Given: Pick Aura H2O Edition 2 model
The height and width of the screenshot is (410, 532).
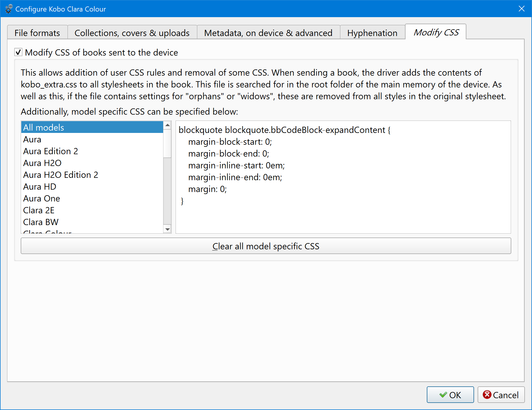Looking at the screenshot, I should click(x=92, y=175).
